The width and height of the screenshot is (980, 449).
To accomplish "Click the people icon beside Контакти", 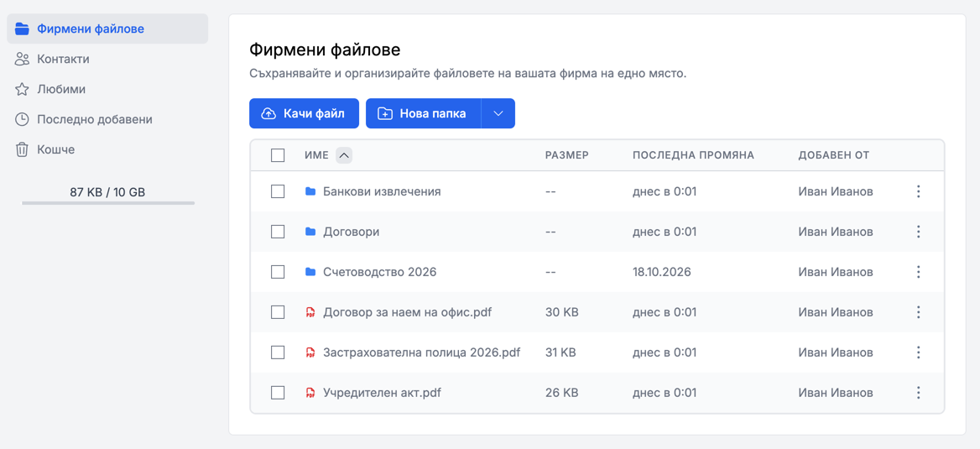I will [23, 60].
